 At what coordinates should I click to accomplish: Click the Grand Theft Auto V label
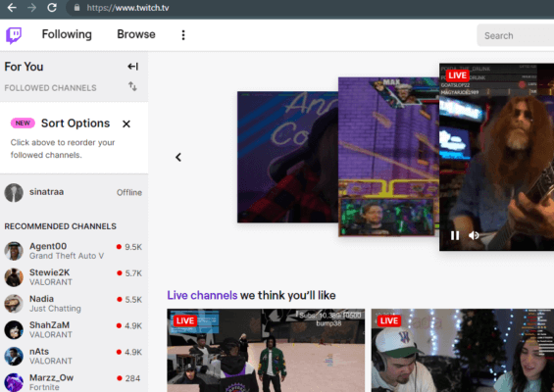point(67,256)
